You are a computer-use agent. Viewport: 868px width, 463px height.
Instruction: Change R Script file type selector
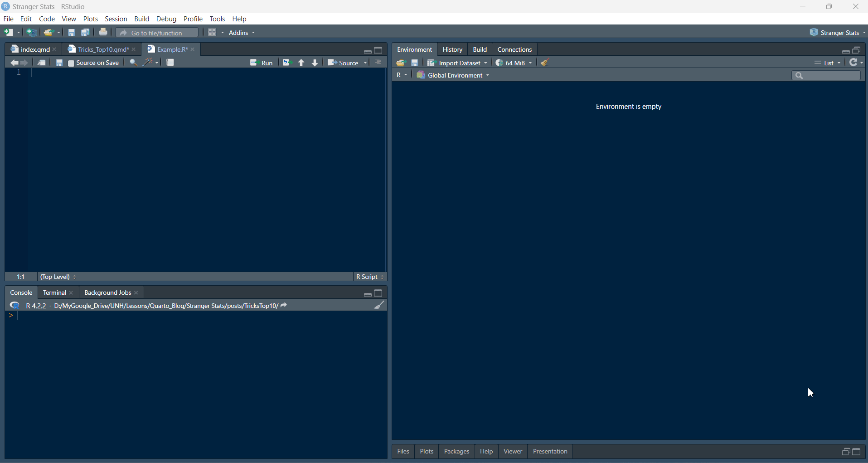coord(370,277)
